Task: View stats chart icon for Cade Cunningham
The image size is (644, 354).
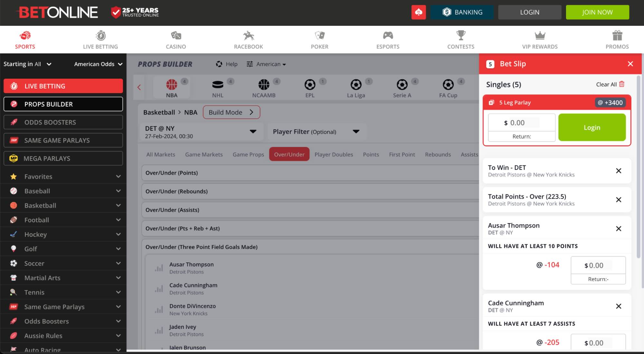Action: click(x=159, y=289)
